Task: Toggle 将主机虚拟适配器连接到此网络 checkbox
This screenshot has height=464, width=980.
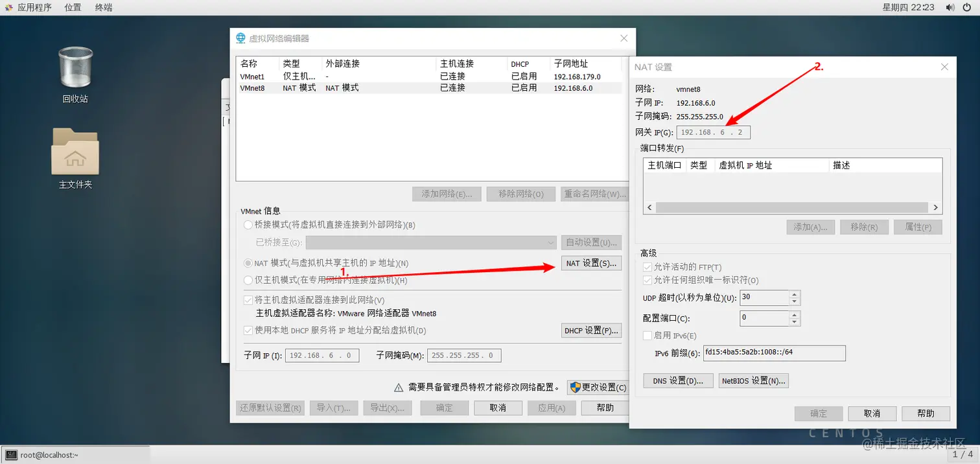Action: pyautogui.click(x=248, y=300)
